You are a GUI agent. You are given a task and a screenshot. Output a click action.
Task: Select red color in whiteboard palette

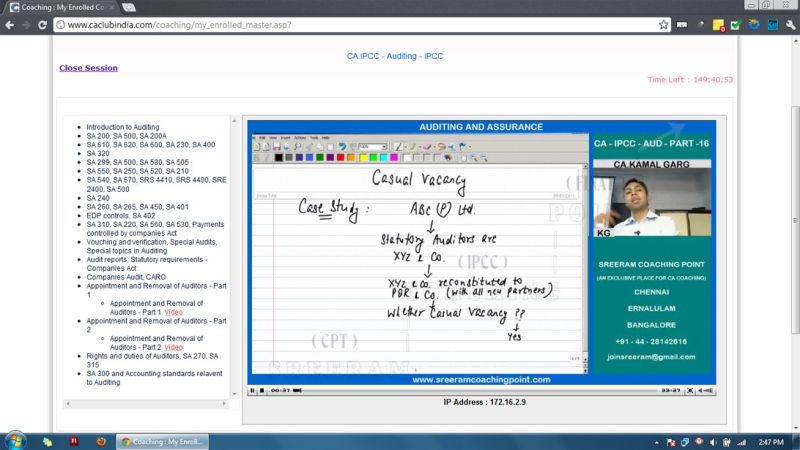pyautogui.click(x=341, y=157)
